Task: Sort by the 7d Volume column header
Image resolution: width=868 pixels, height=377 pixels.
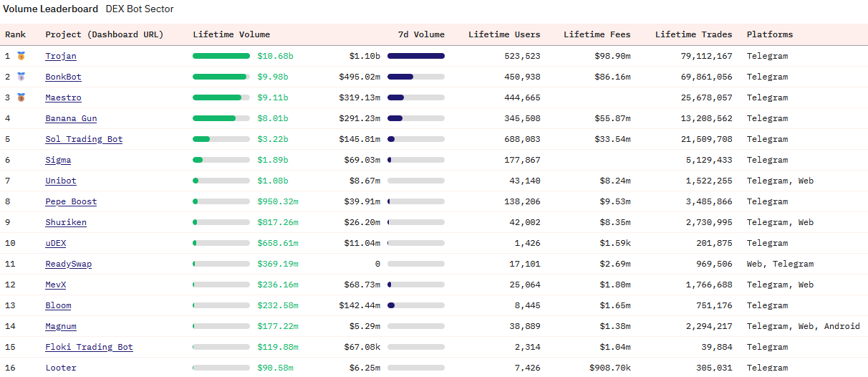Action: click(421, 34)
